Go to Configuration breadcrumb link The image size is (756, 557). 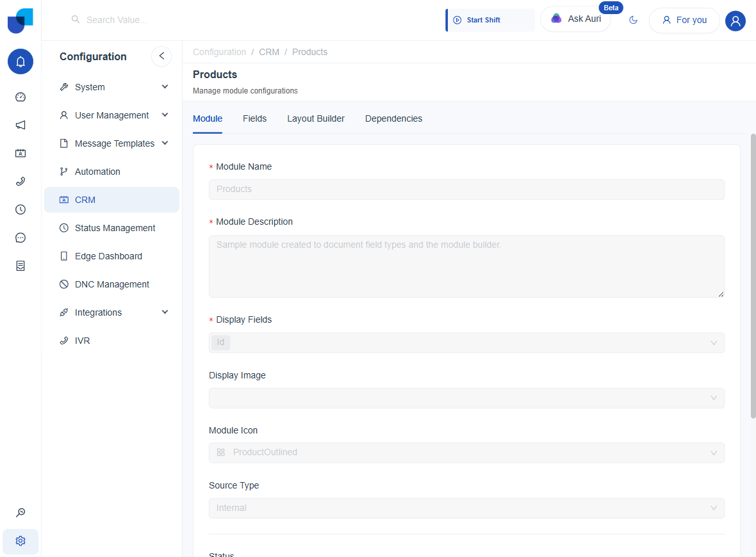click(x=219, y=52)
